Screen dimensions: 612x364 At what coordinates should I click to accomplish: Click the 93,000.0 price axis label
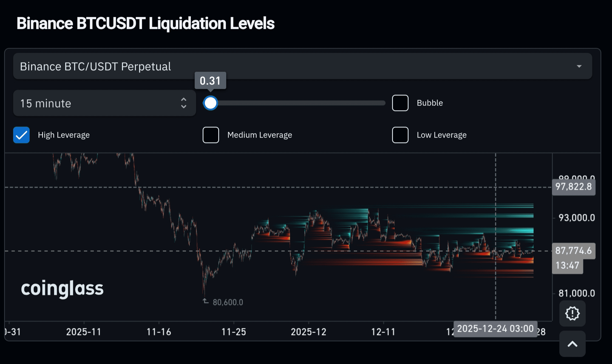[x=577, y=218]
